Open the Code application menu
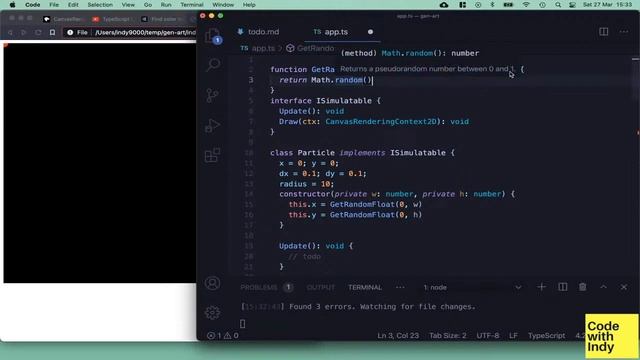Viewport: 640px width, 360px height. tap(33, 5)
